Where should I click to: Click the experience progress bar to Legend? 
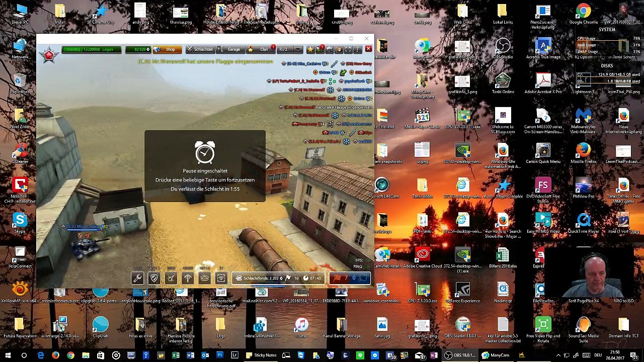(91, 49)
